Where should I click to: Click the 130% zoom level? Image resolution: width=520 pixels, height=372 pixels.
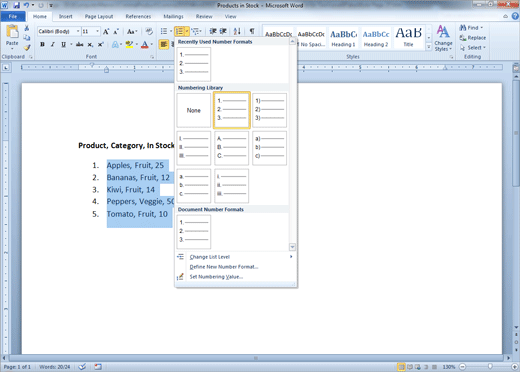(449, 367)
